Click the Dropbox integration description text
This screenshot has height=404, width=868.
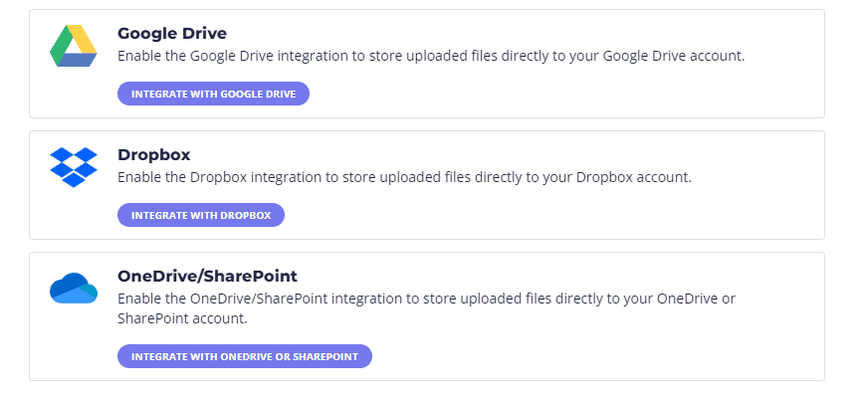[x=405, y=177]
